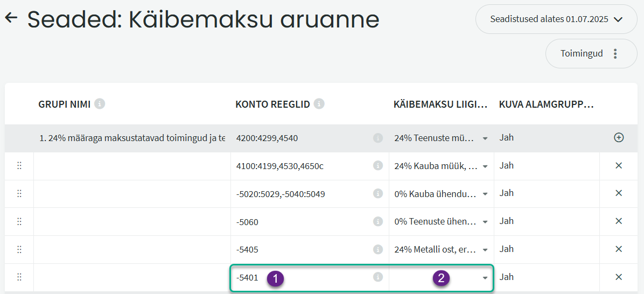The width and height of the screenshot is (644, 294).
Task: Add subgroup row with the plus circle icon
Action: coord(619,138)
